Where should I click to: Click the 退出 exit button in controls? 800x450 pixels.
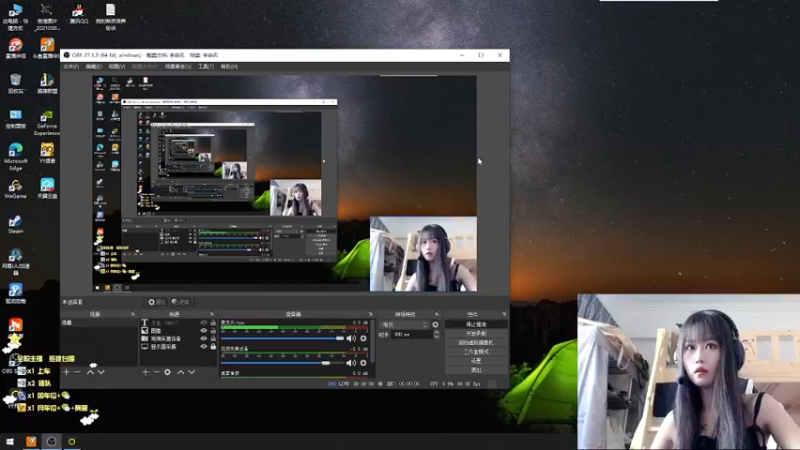tap(476, 370)
